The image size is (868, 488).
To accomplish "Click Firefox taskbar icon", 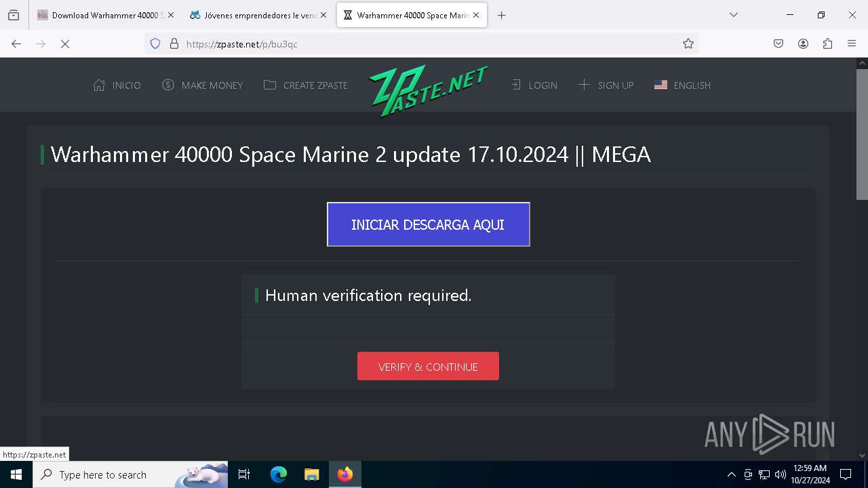I will (x=345, y=474).
